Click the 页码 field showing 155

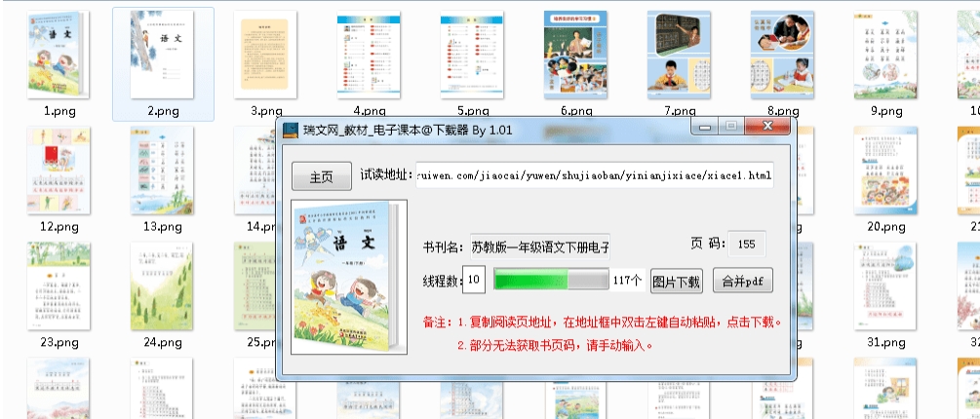(x=746, y=245)
